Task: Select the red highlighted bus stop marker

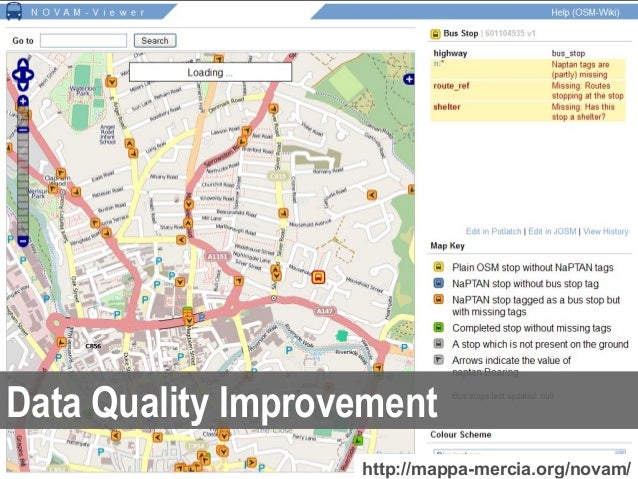Action: point(318,277)
